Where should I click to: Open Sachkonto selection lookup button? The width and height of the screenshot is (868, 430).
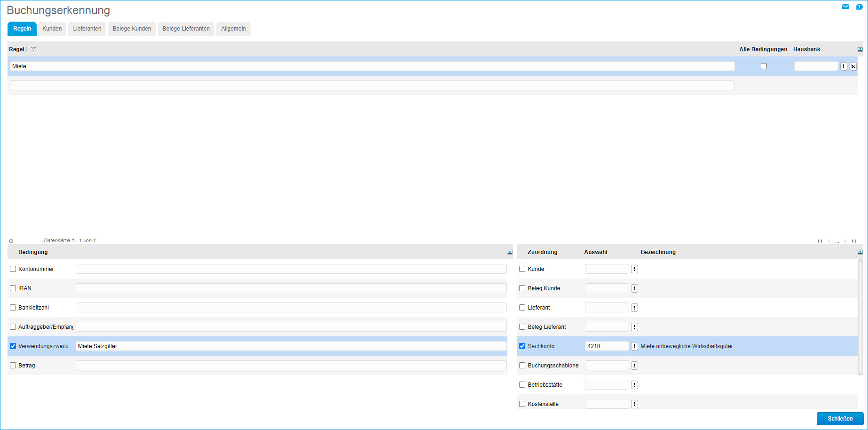click(x=634, y=346)
